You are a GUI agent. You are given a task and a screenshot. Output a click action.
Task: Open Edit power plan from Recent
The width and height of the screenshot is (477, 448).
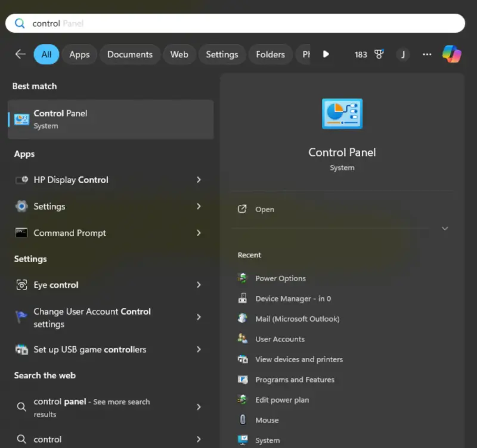coord(283,400)
